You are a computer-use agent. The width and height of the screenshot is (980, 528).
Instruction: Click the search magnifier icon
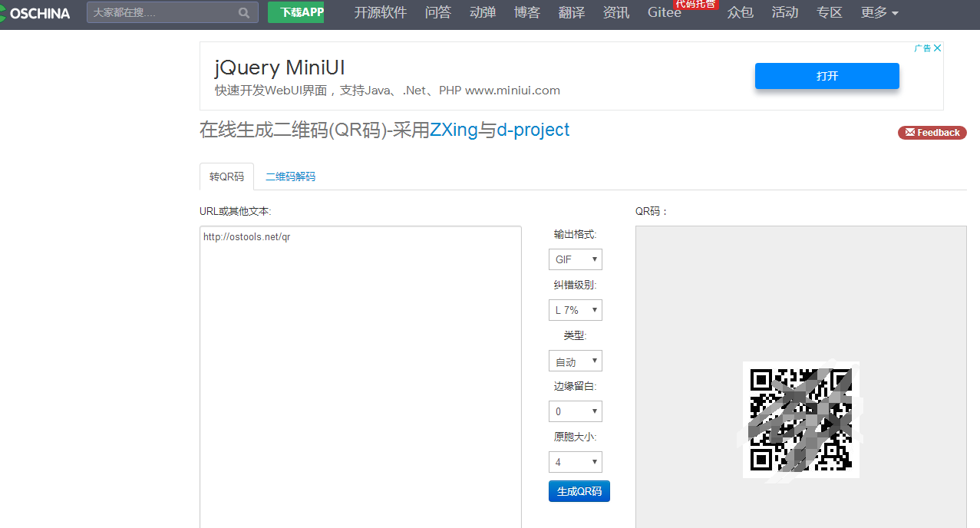click(x=244, y=13)
